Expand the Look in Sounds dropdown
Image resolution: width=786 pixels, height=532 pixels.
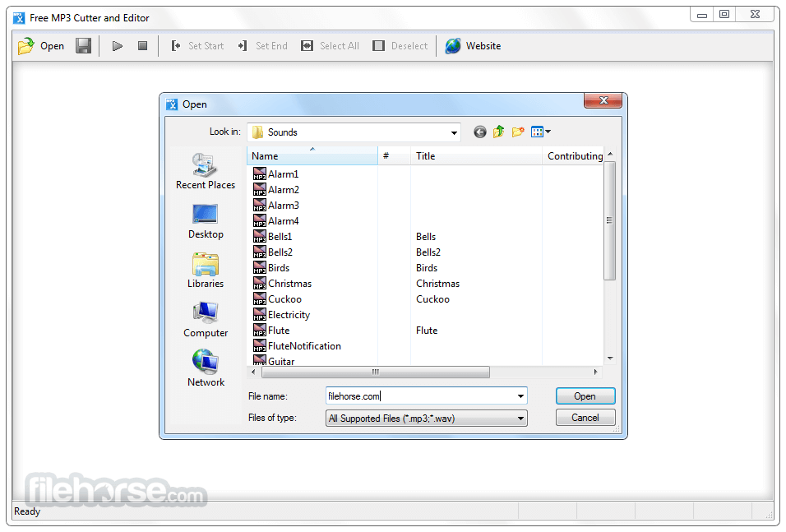click(454, 133)
